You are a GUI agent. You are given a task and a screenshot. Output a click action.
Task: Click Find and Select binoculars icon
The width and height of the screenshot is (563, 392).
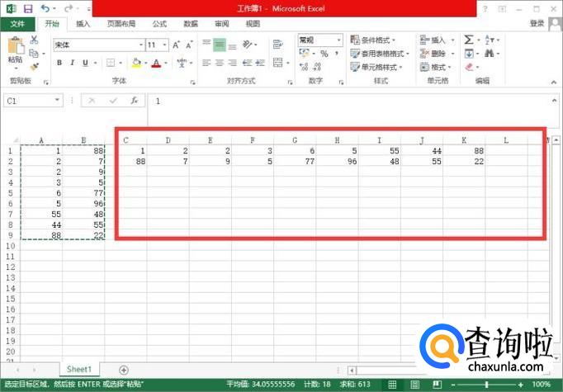tap(489, 53)
